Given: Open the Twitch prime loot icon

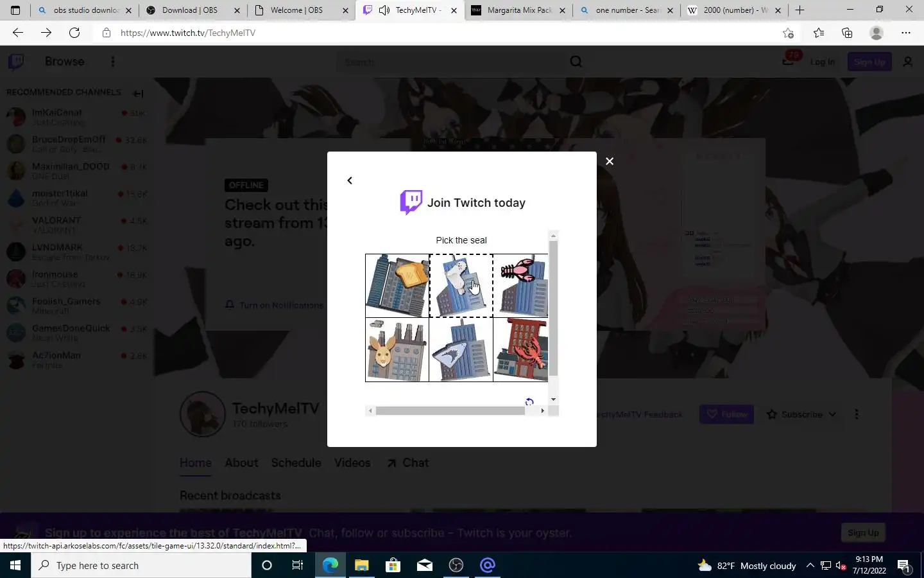Looking at the screenshot, I should pos(789,61).
